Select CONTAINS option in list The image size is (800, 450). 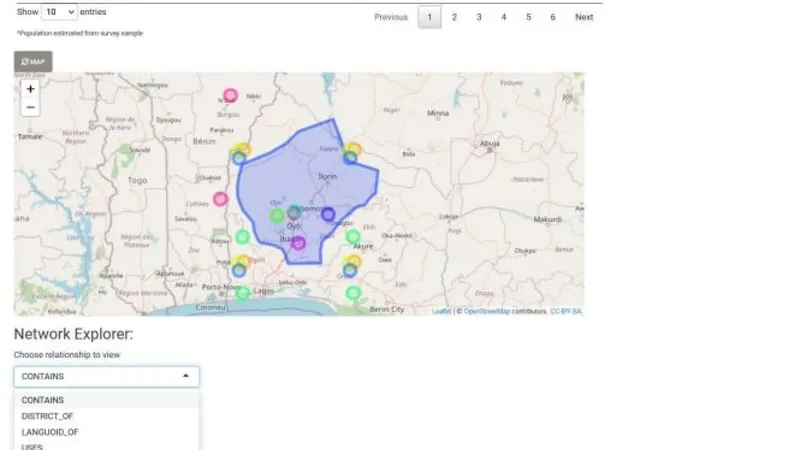[x=107, y=400]
